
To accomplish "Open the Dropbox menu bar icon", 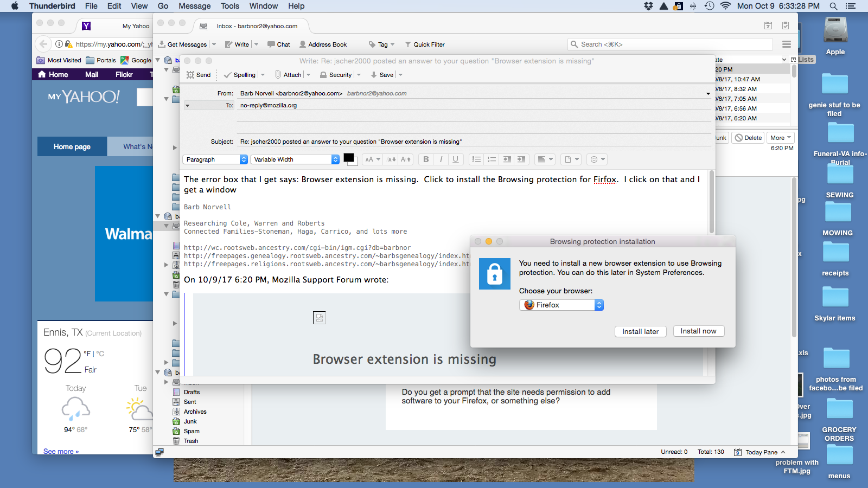I will 648,6.
